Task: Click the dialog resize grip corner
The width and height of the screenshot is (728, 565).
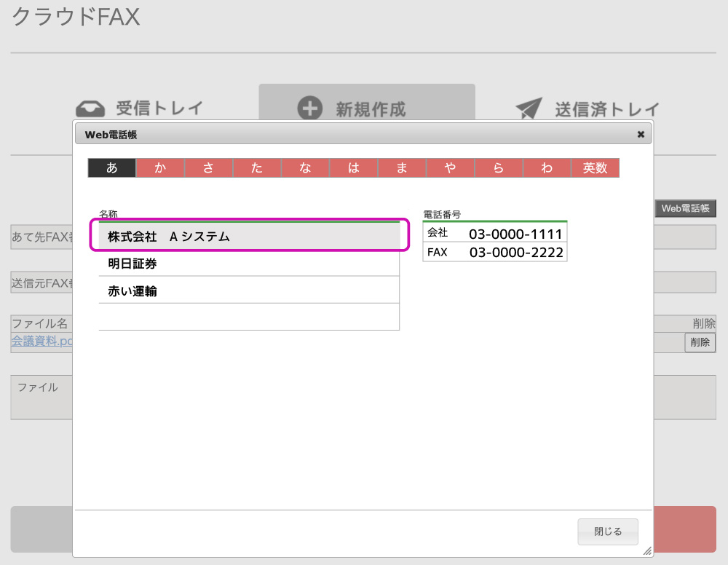Action: click(x=647, y=551)
